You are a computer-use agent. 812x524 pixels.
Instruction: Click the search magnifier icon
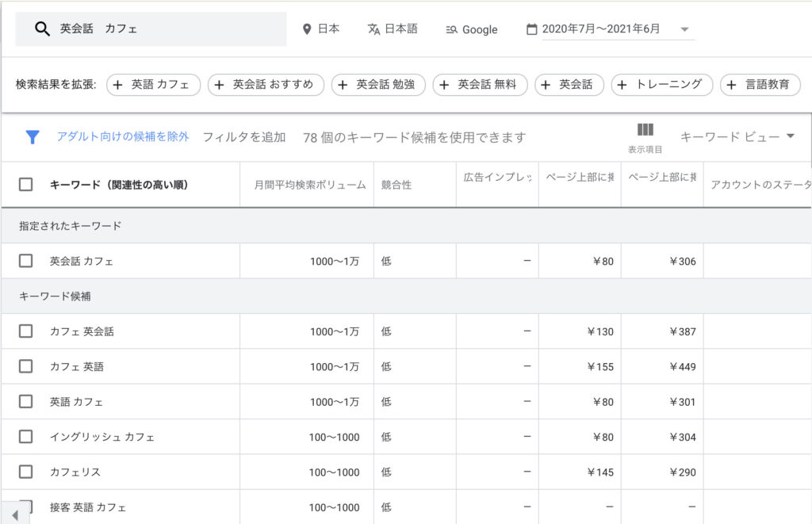click(42, 29)
